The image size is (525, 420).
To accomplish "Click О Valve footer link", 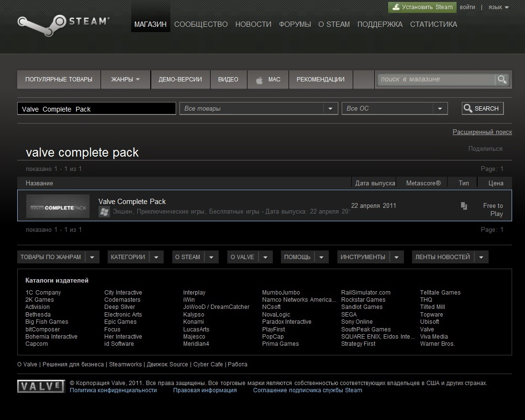I will tap(27, 364).
